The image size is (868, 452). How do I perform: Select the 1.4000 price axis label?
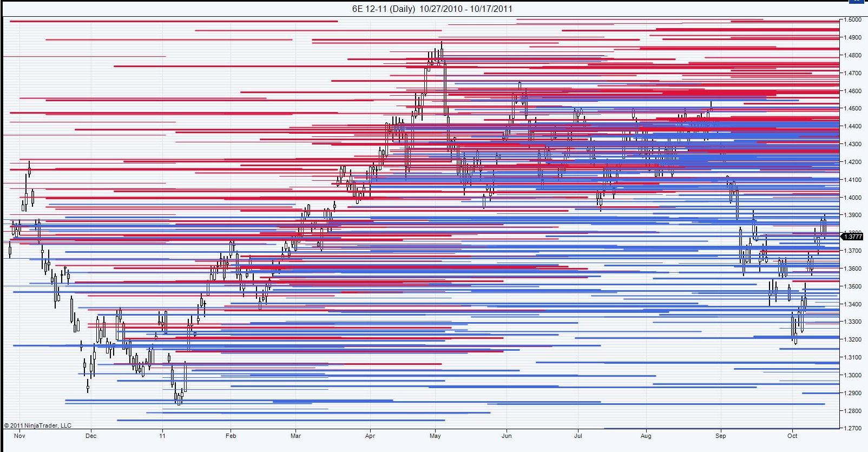tap(853, 198)
